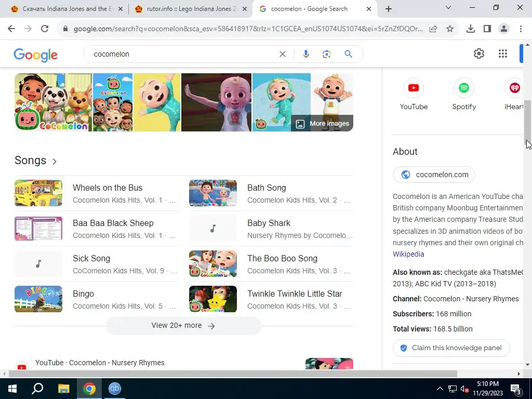The height and width of the screenshot is (399, 532).
Task: Switch to the rutor.info tab
Action: [x=191, y=9]
